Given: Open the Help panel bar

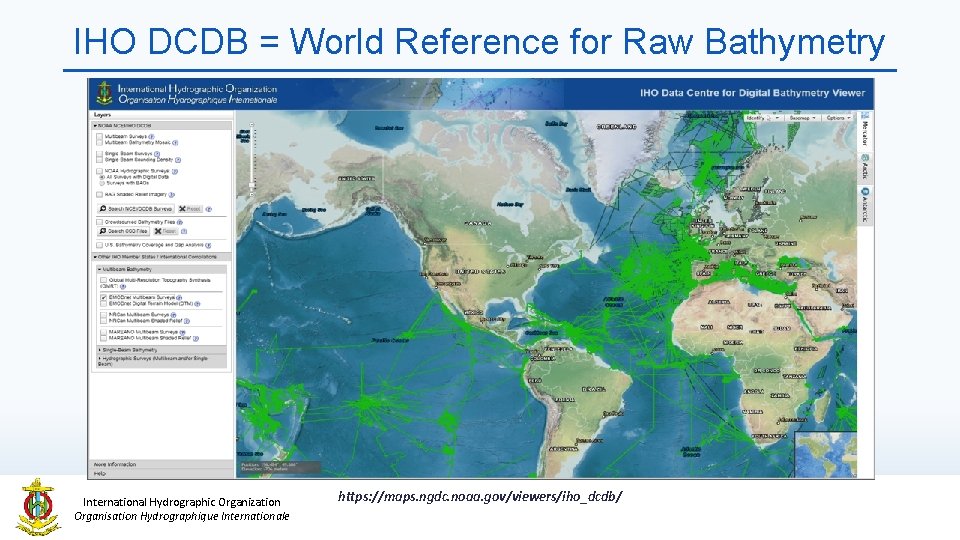Looking at the screenshot, I should coord(162,473).
